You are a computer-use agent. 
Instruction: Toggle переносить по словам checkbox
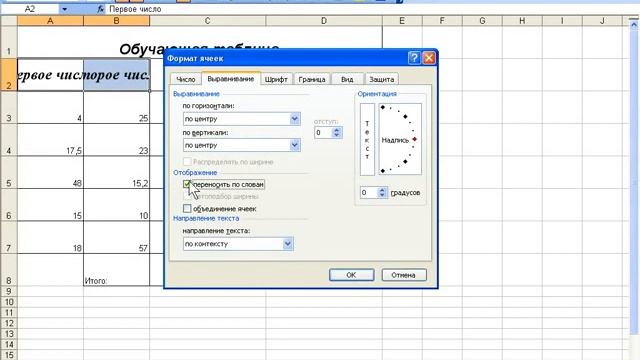click(187, 184)
